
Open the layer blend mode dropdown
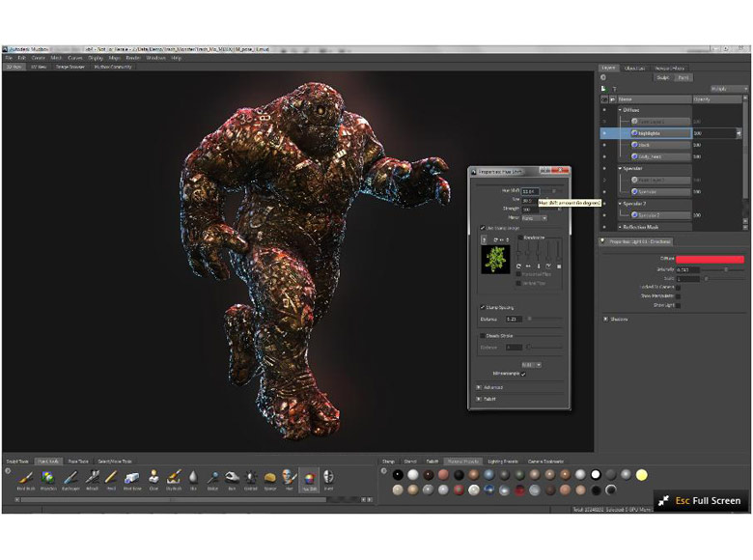728,88
